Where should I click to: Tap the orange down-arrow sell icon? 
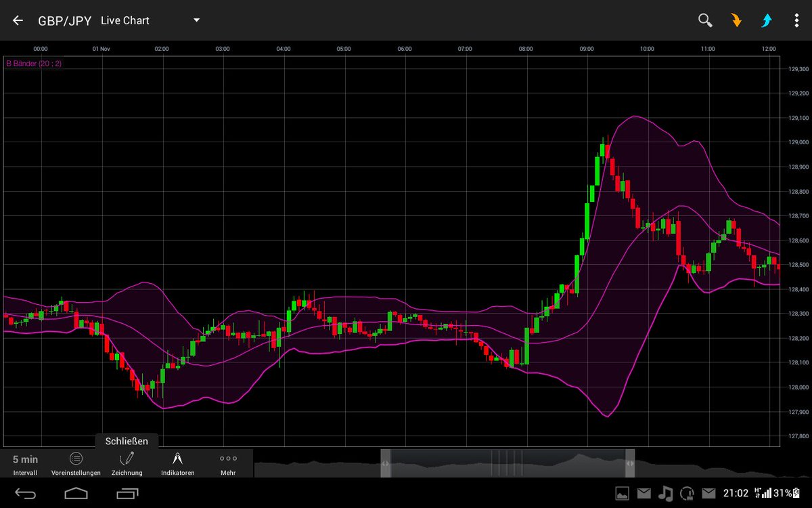pos(736,20)
